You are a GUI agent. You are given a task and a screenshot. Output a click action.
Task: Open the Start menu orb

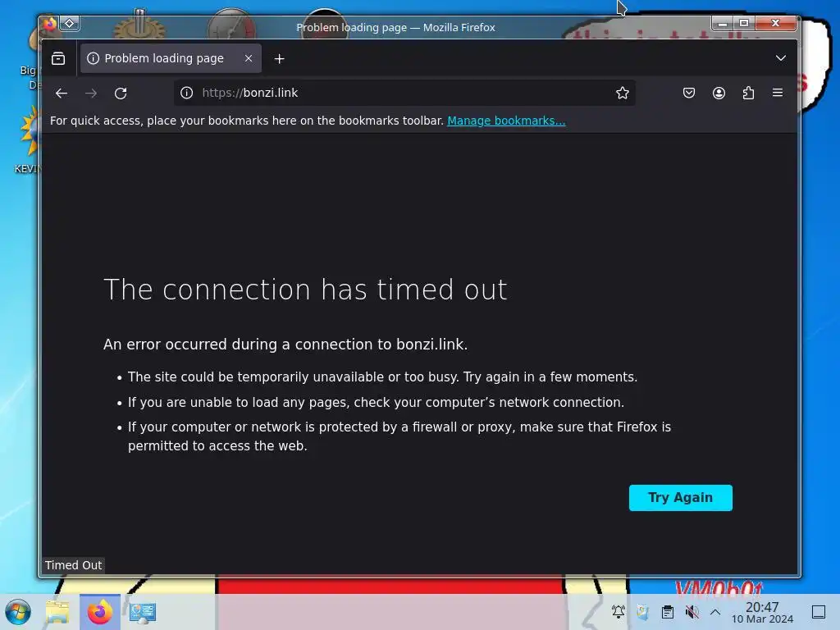tap(18, 612)
